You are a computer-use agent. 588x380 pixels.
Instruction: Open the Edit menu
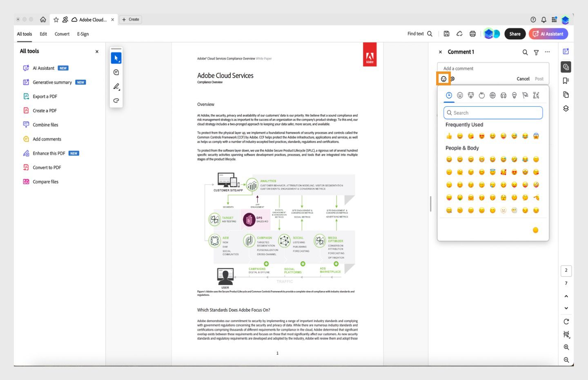point(43,34)
